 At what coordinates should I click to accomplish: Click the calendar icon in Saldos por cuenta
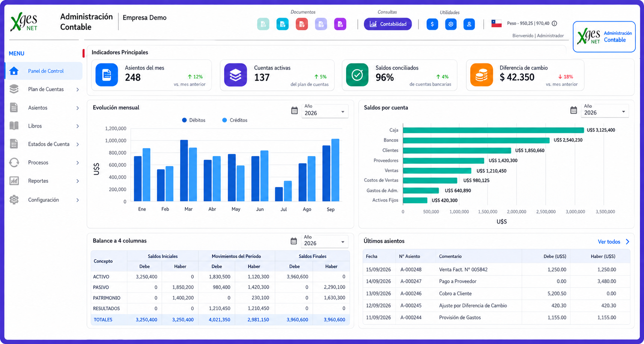click(x=573, y=110)
